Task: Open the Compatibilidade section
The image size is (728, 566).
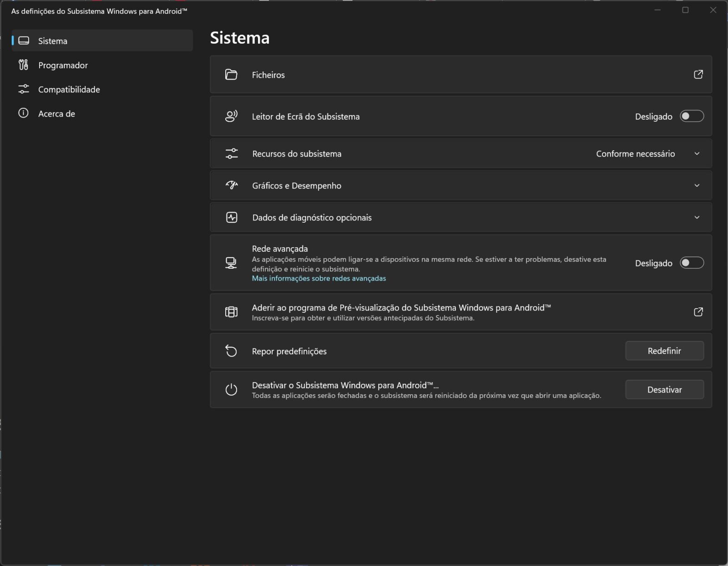Action: [69, 89]
